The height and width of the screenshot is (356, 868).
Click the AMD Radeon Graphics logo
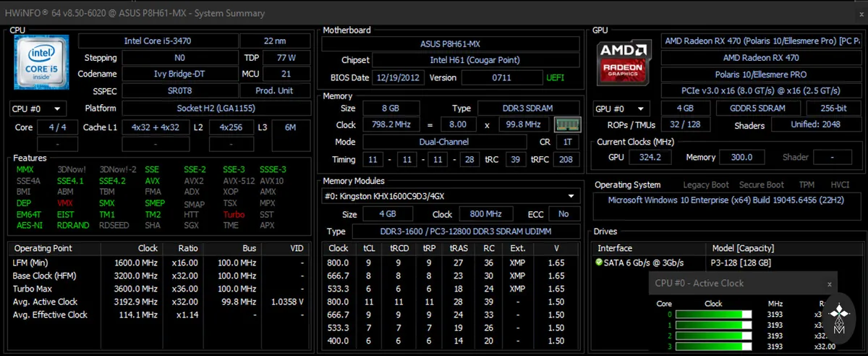click(x=625, y=62)
